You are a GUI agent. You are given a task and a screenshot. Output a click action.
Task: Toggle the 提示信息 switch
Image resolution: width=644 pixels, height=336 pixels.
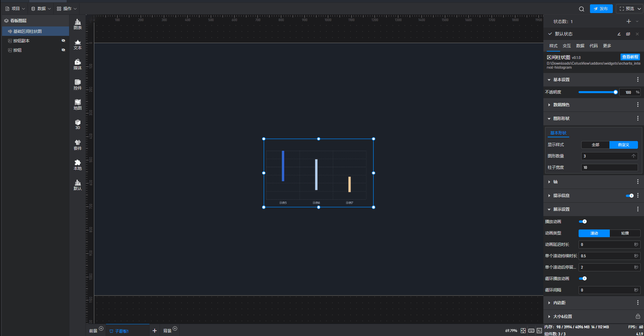(x=630, y=196)
